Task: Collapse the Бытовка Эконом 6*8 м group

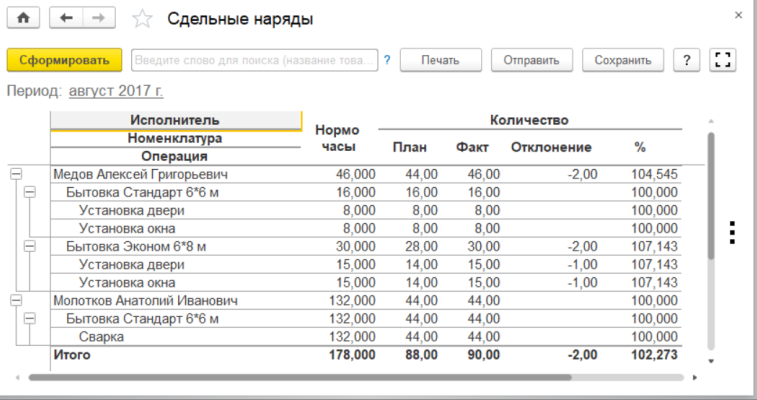Action: coord(30,246)
